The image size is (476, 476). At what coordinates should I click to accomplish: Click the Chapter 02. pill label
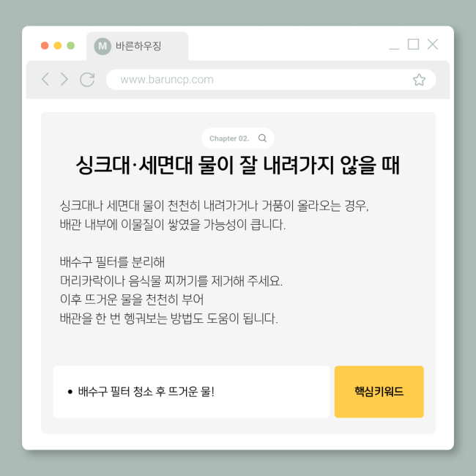[x=229, y=138]
